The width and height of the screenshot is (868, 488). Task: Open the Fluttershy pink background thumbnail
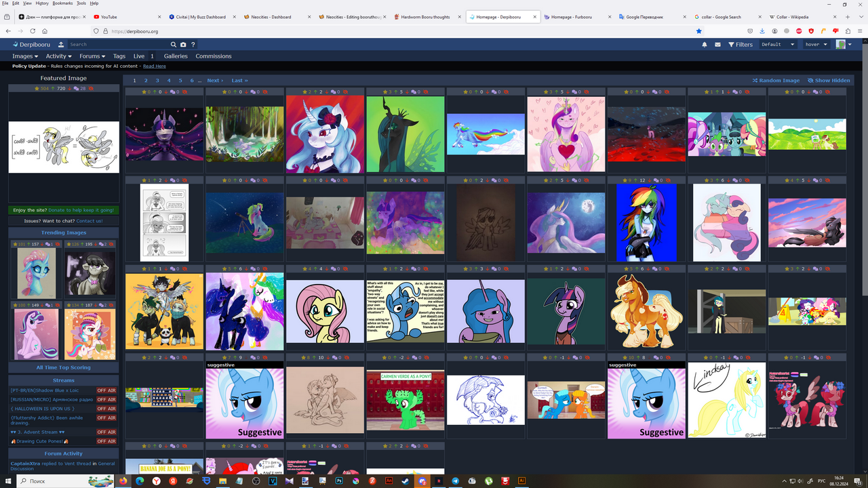click(325, 312)
